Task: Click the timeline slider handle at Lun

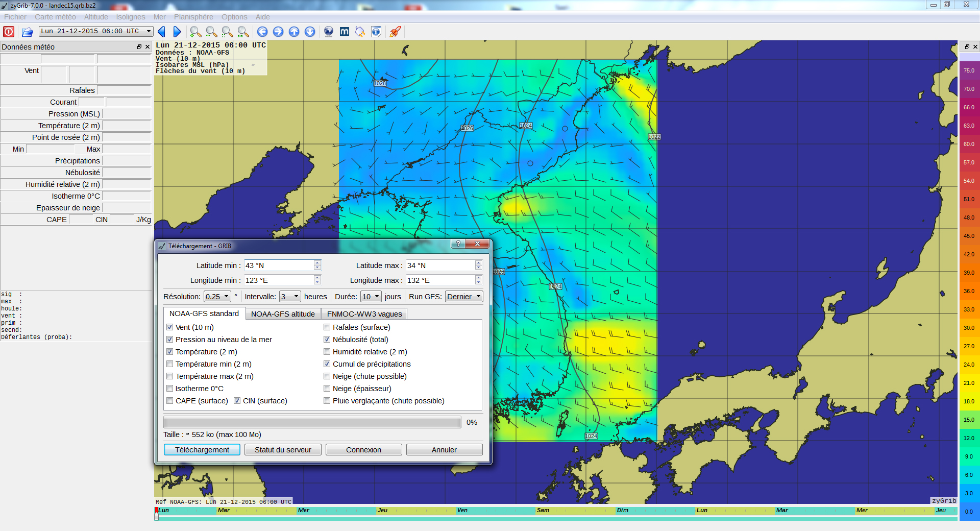Action: tap(157, 515)
